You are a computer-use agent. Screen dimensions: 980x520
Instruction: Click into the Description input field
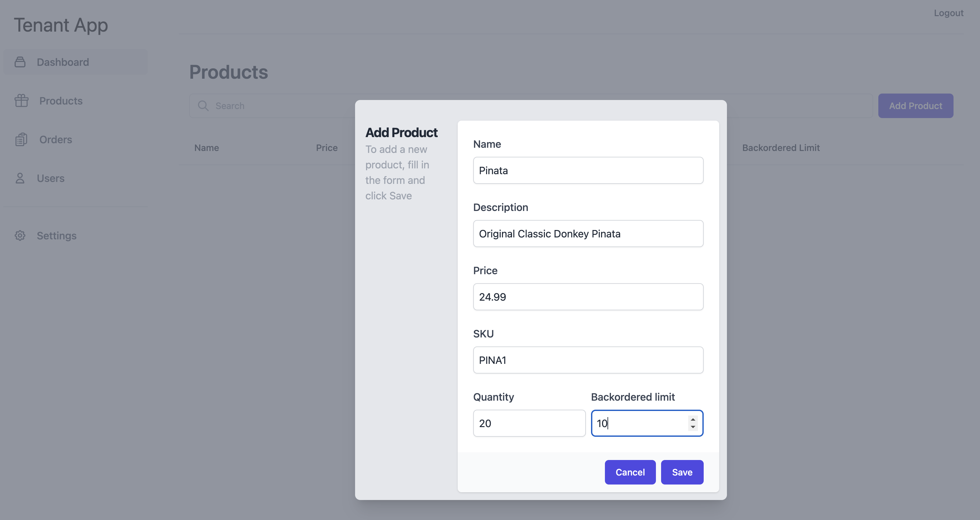coord(588,234)
